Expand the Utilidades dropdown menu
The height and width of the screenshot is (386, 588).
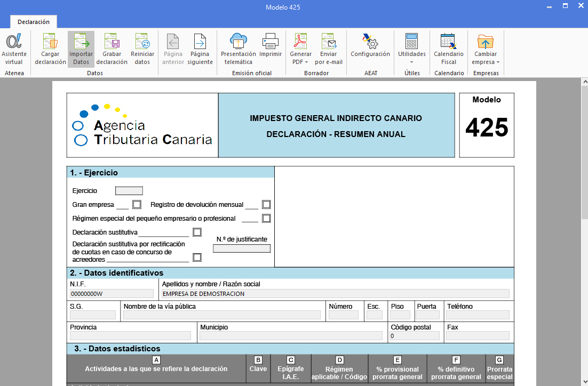(411, 58)
